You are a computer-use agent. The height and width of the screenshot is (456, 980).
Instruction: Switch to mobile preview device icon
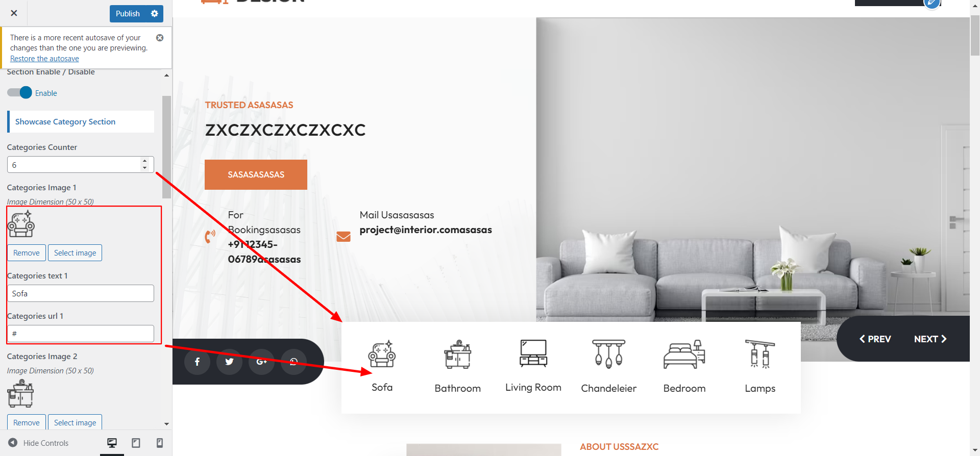(x=160, y=443)
